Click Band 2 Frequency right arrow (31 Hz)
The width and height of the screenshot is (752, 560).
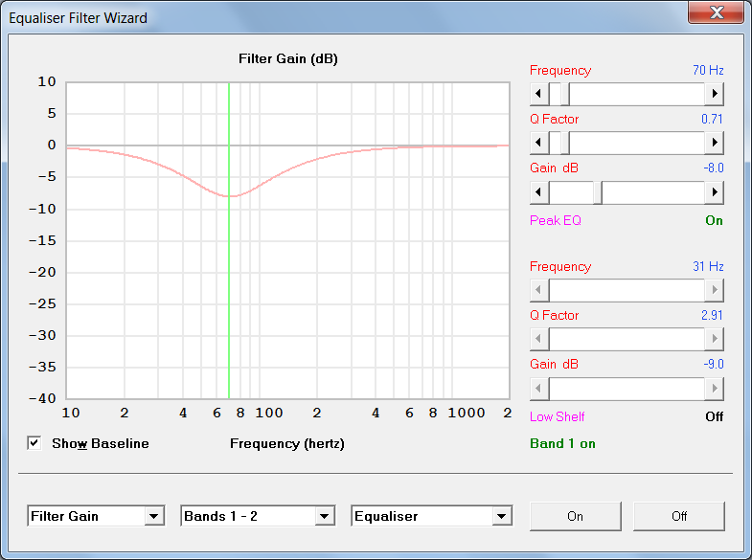click(714, 290)
